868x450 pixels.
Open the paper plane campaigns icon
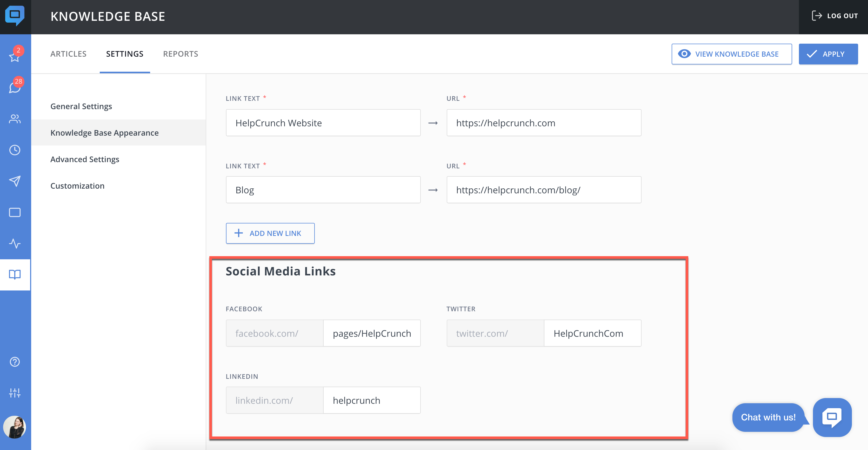(x=15, y=181)
